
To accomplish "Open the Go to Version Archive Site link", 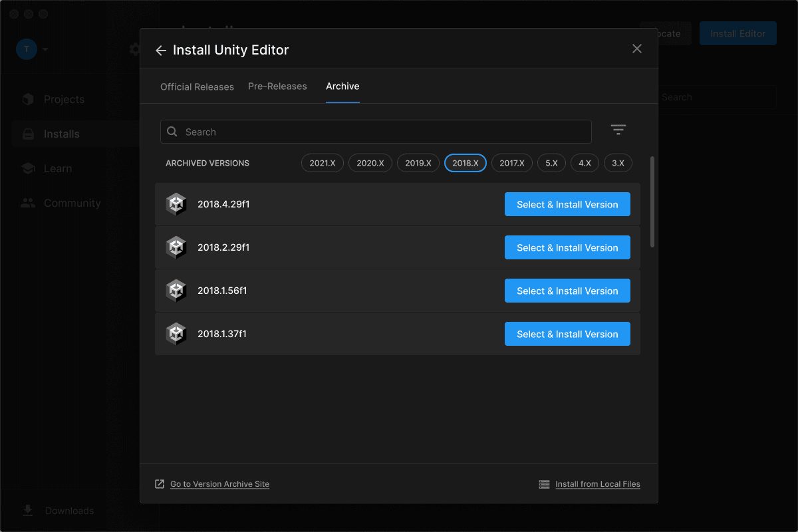I will point(219,483).
